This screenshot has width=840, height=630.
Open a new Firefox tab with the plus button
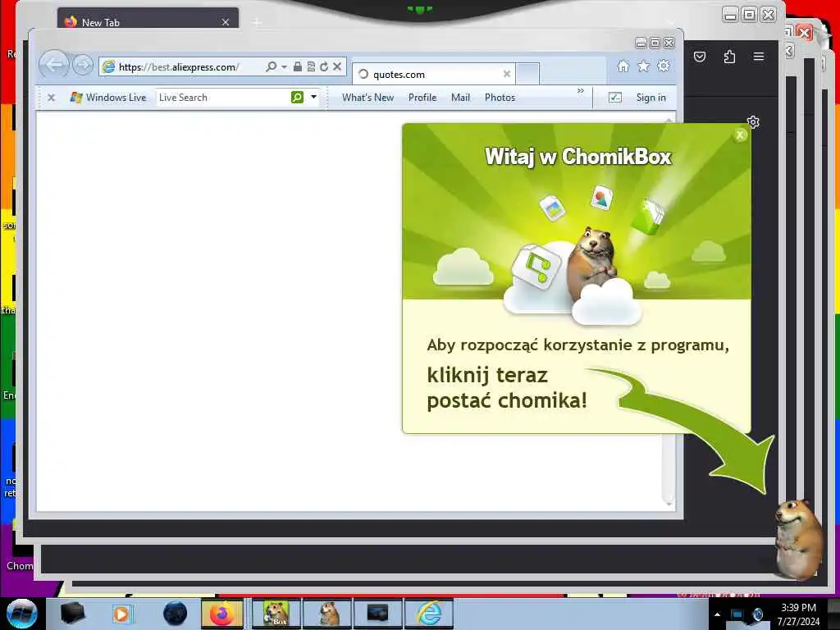257,22
